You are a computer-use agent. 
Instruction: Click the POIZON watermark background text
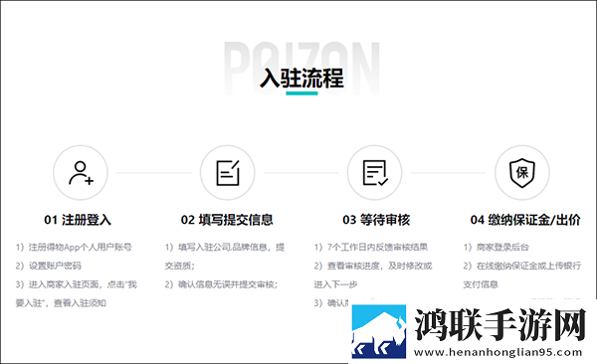(x=301, y=68)
